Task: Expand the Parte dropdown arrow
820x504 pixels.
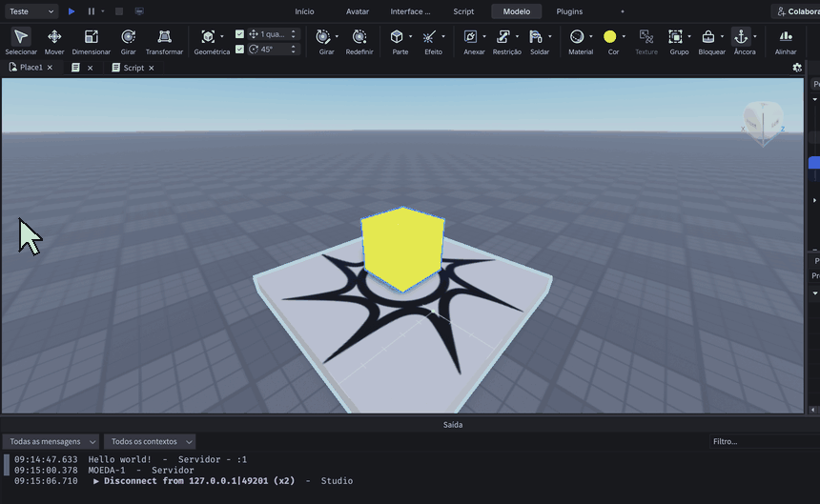Action: click(411, 36)
